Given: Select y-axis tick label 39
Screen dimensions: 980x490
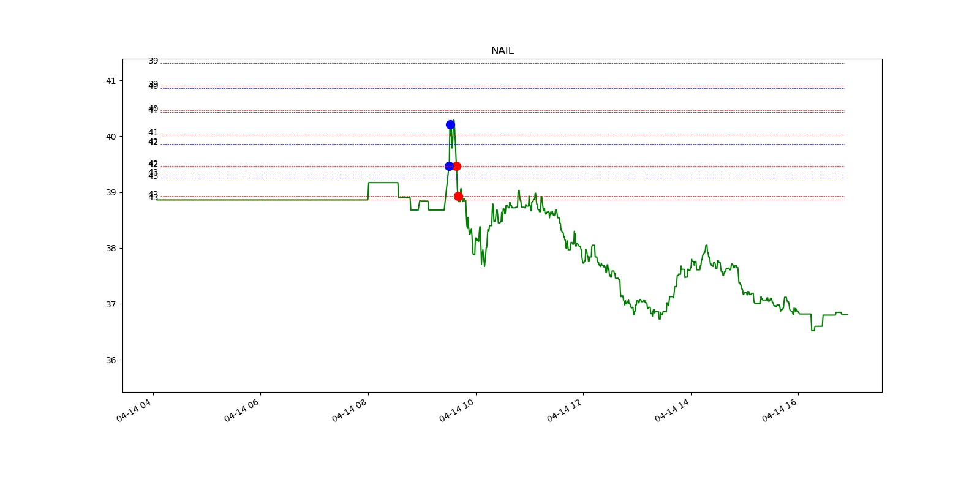Looking at the screenshot, I should click(x=111, y=192).
